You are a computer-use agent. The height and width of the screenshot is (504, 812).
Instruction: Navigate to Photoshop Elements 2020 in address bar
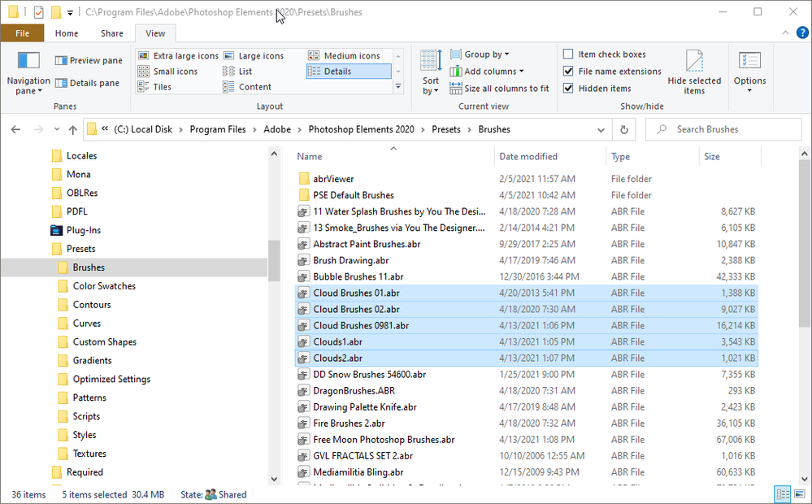pos(362,129)
